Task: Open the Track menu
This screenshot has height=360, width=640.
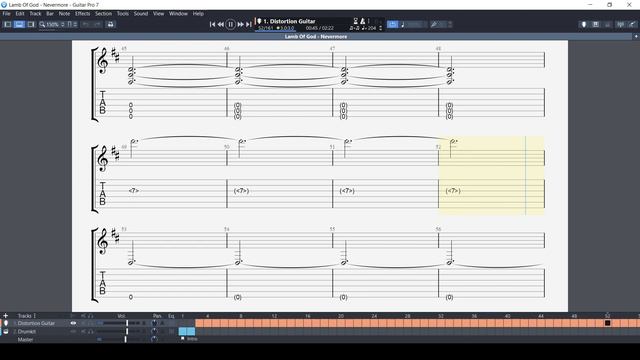Action: click(35, 13)
